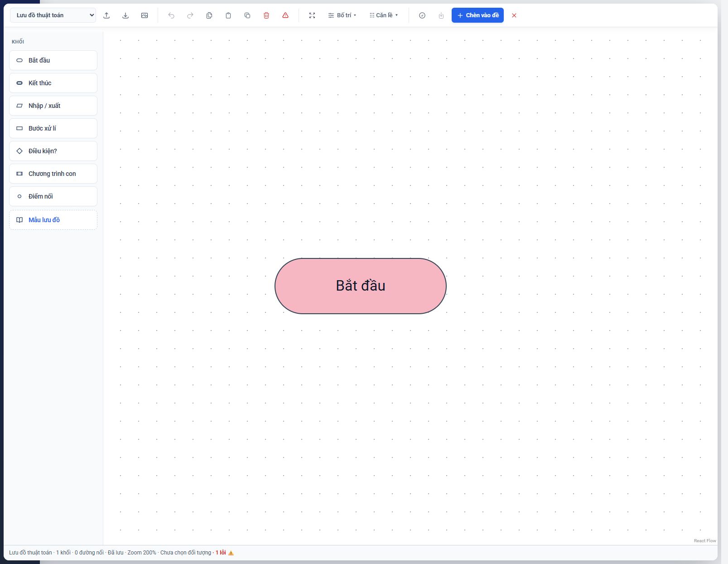Click the warning icon in status bar

tap(231, 553)
